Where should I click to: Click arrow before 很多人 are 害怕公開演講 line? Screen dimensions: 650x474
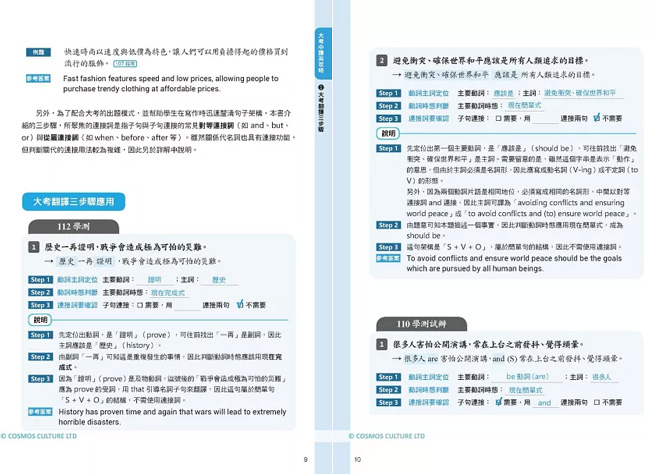tap(397, 358)
